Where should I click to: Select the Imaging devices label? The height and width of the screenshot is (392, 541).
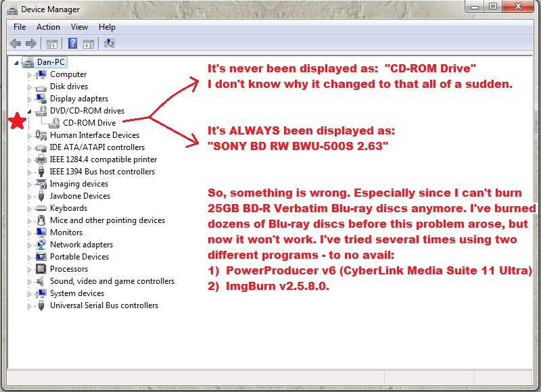(x=79, y=184)
